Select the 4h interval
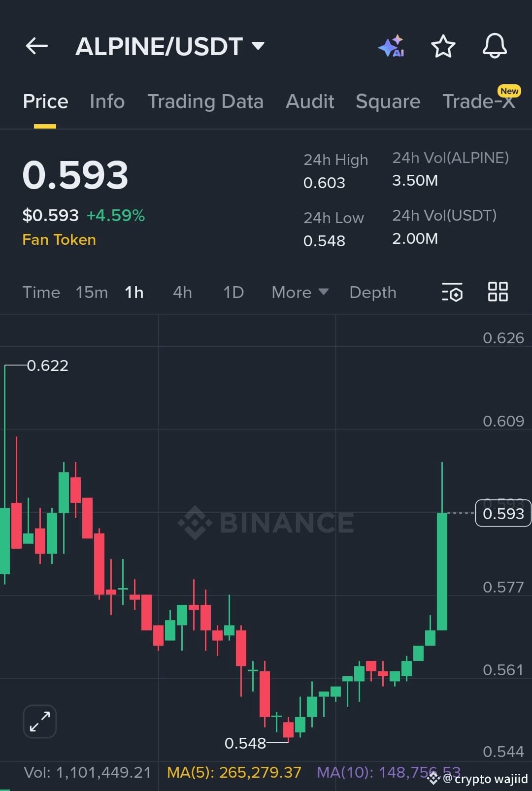The image size is (532, 791). point(182,293)
